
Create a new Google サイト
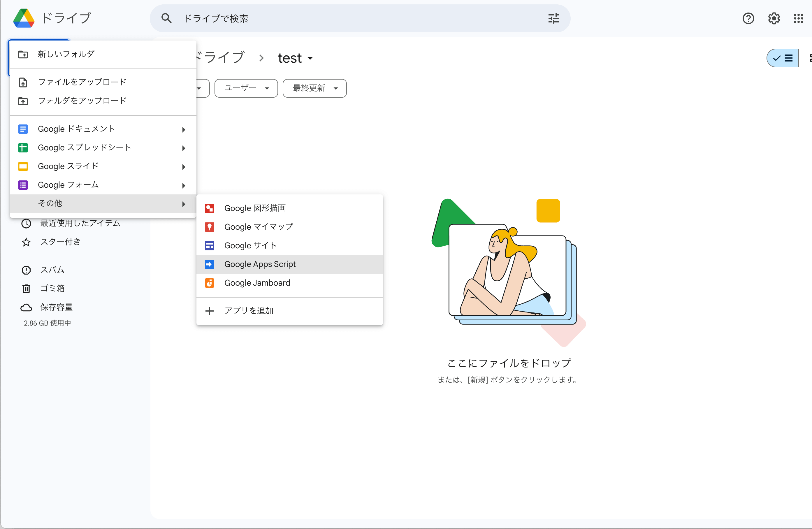[x=250, y=246]
